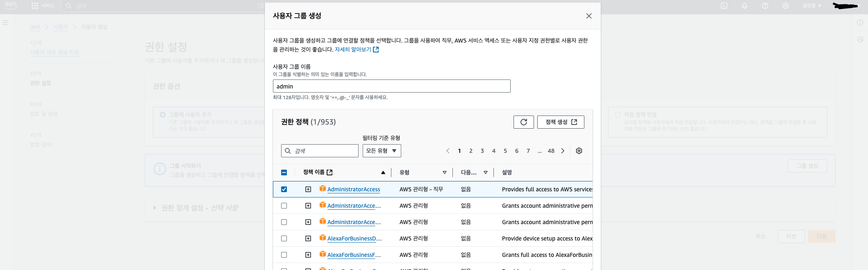Image resolution: width=868 pixels, height=270 pixels.
Task: Expand the AlexaForBusinessF... policy details
Action: (308, 255)
